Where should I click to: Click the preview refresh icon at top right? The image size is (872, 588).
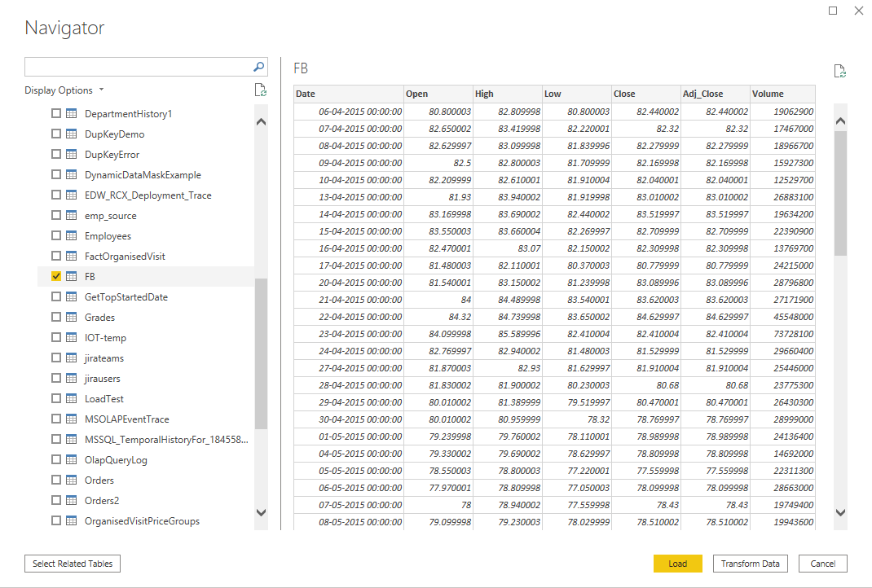tap(839, 71)
